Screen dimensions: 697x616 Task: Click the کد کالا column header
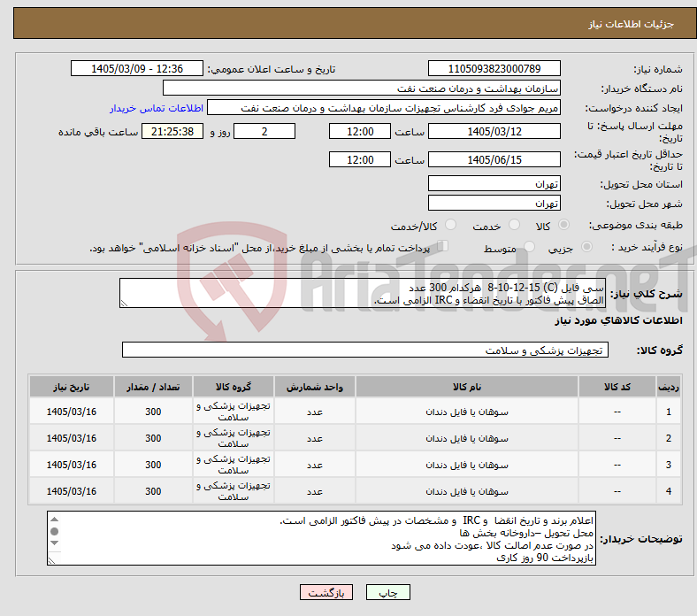click(x=617, y=387)
